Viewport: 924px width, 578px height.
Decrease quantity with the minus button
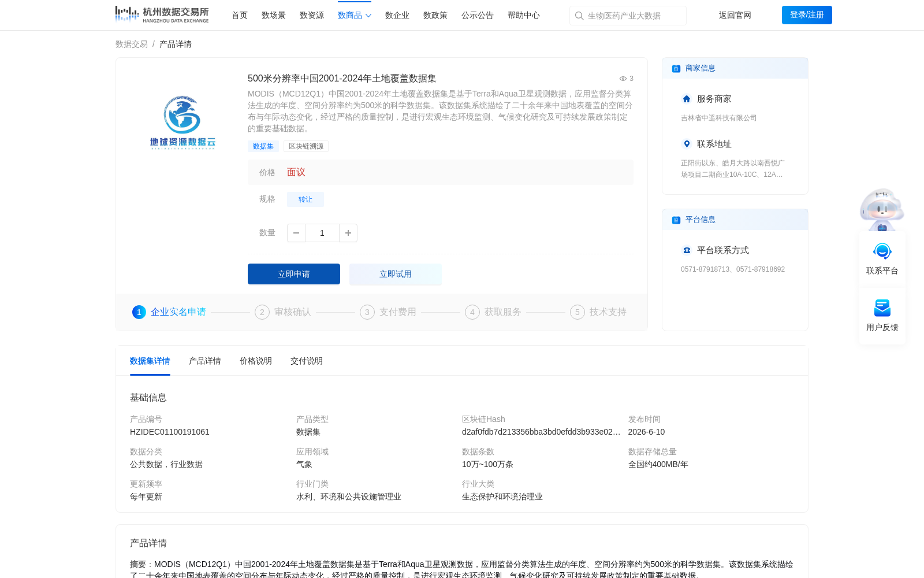tap(296, 233)
